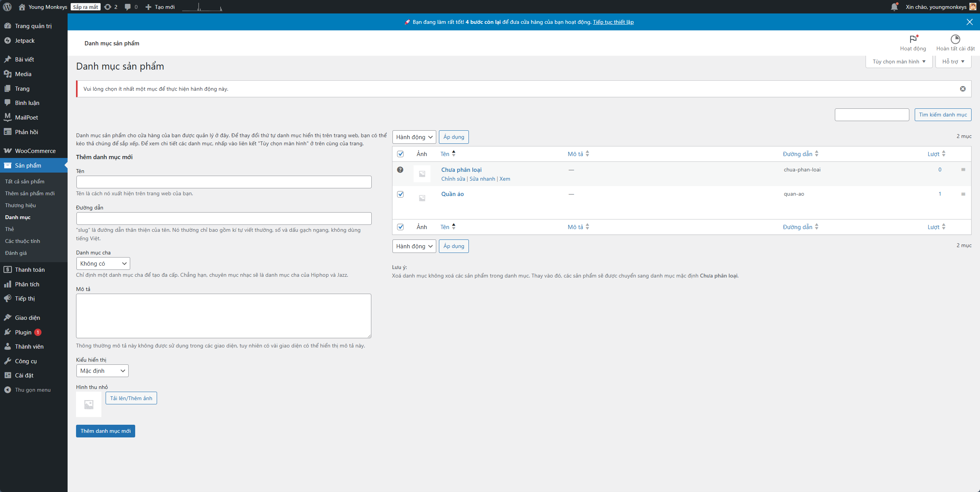Click the category search input field
This screenshot has width=980, height=492.
pyautogui.click(x=872, y=115)
